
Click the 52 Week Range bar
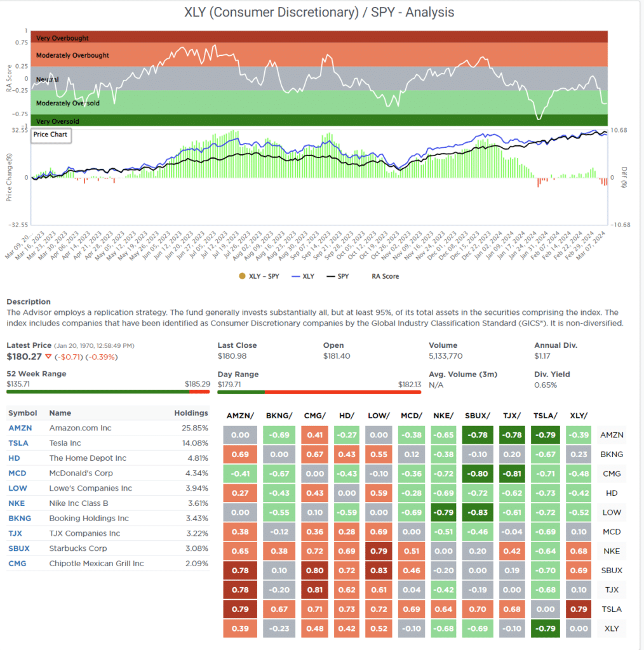coord(108,392)
